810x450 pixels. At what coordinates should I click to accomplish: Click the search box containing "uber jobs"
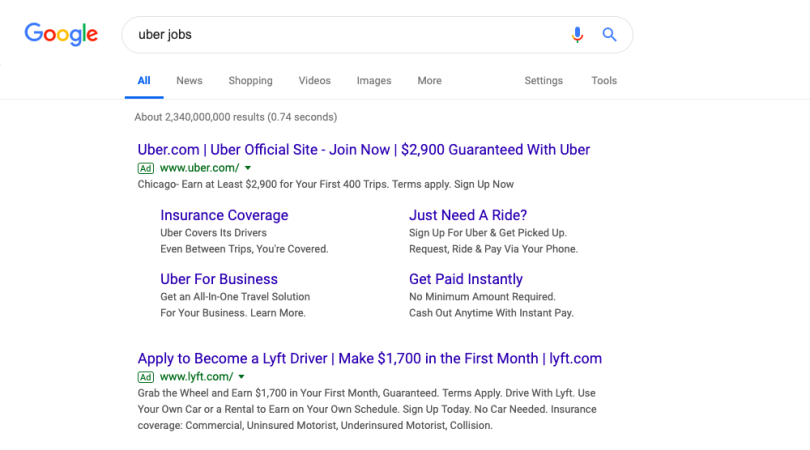pyautogui.click(x=340, y=35)
